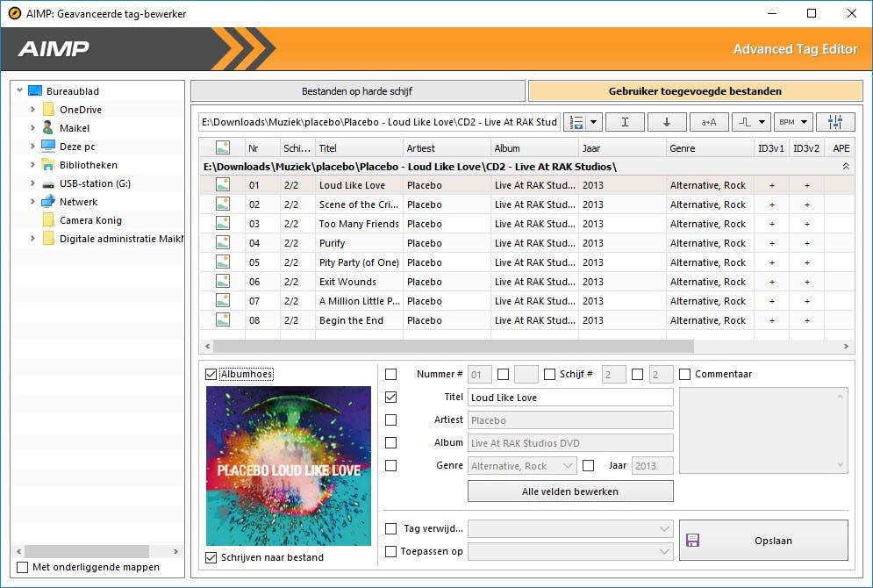
Task: Click the cover icon of Purify row
Action: click(x=223, y=243)
